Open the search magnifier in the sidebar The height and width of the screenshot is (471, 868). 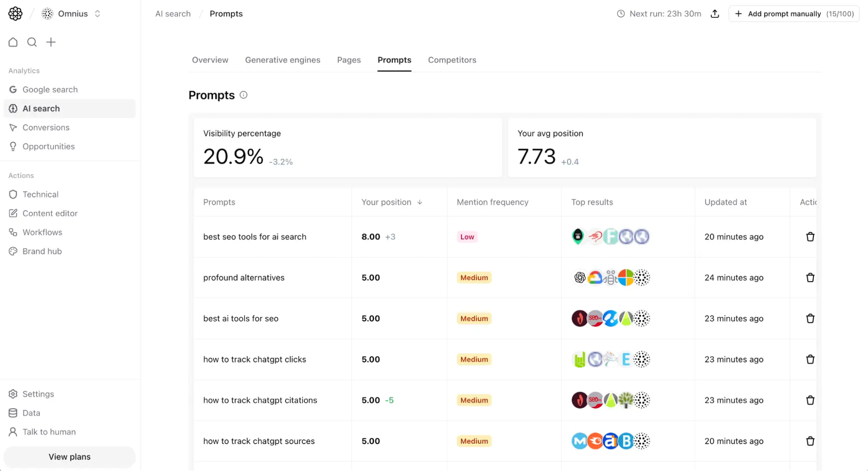click(32, 42)
